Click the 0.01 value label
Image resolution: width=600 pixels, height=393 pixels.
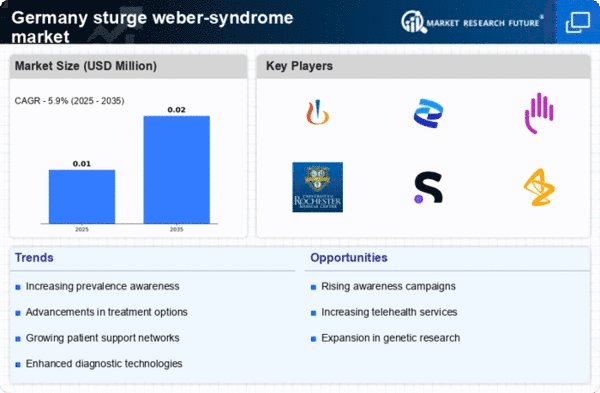pos(82,164)
